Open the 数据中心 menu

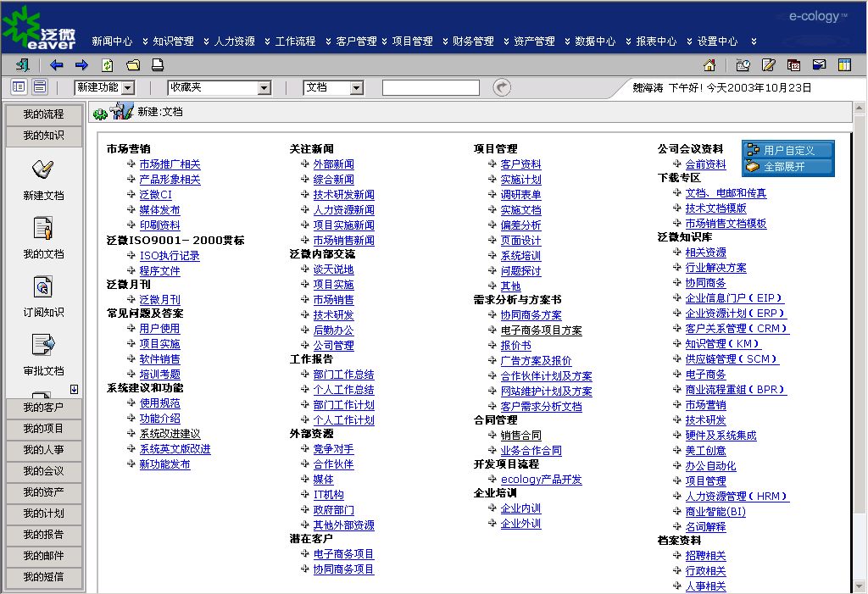pyautogui.click(x=595, y=42)
